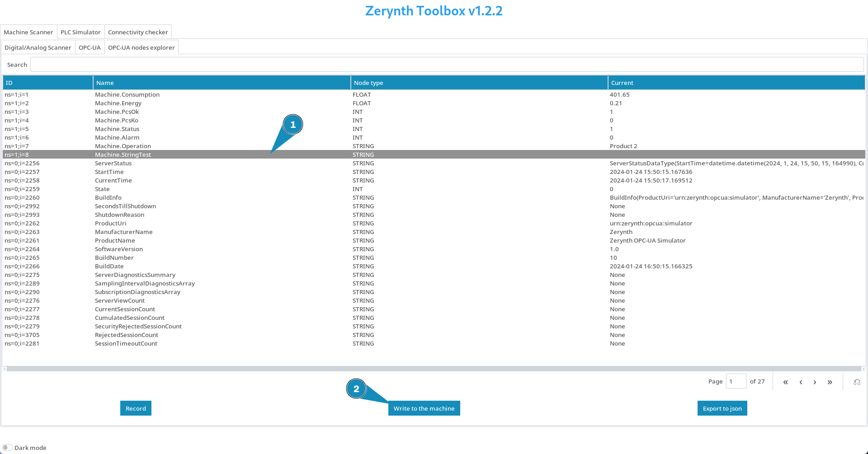Select the ProductName row
This screenshot has width=868, height=454.
pyautogui.click(x=434, y=240)
